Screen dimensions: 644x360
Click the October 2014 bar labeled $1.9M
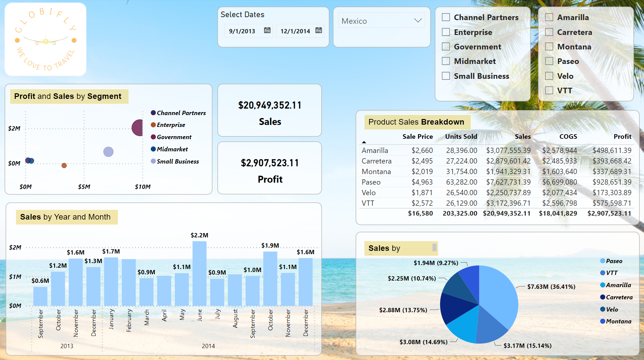270,279
